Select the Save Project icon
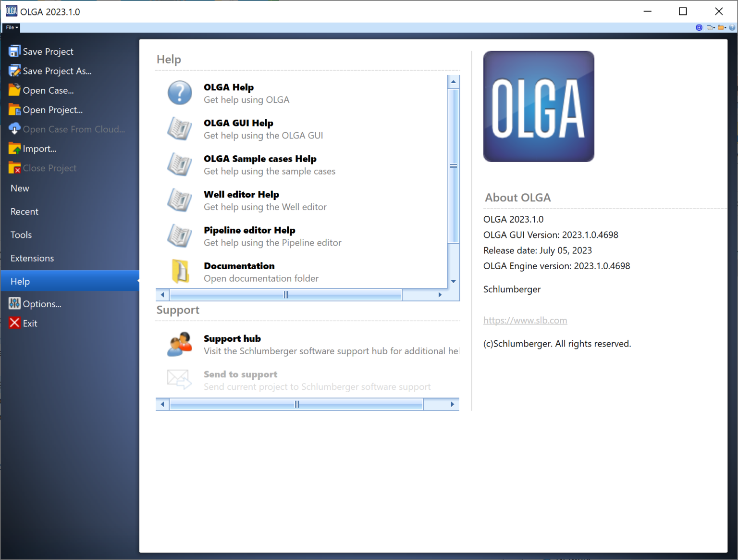 14,51
